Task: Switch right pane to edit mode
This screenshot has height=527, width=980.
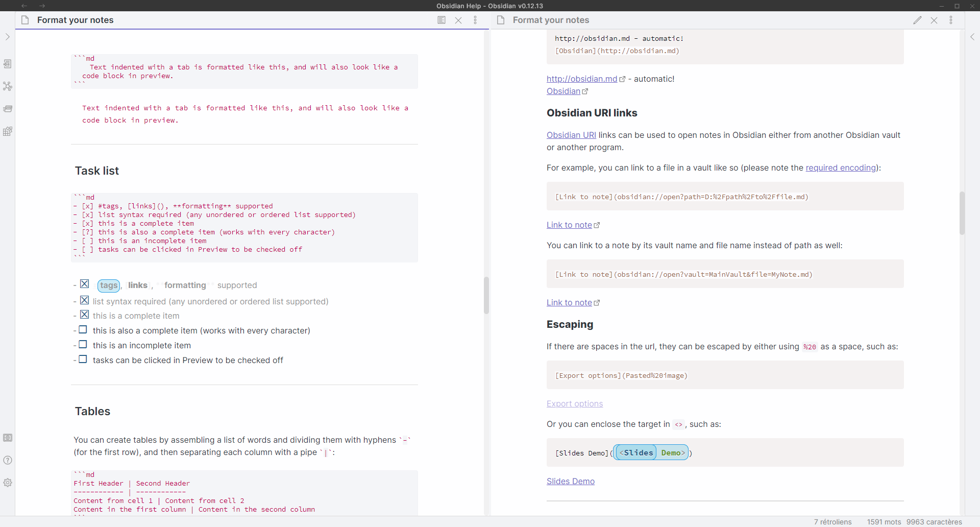Action: pos(917,20)
